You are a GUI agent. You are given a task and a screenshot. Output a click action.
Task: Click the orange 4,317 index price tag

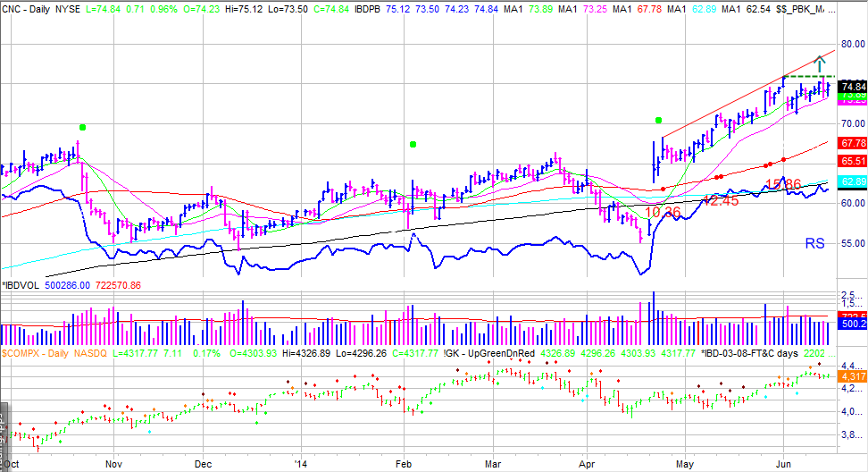click(853, 376)
